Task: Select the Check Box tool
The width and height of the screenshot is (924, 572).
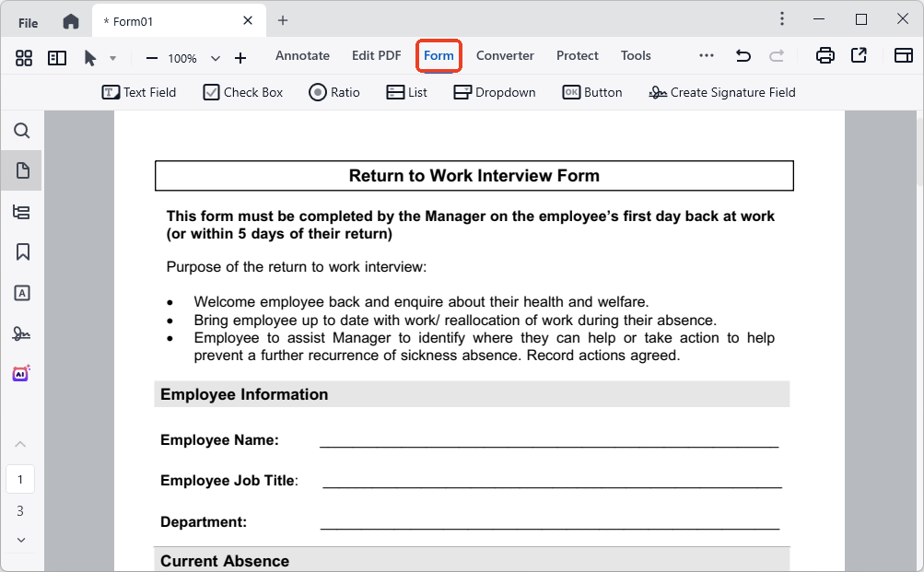Action: pos(242,91)
